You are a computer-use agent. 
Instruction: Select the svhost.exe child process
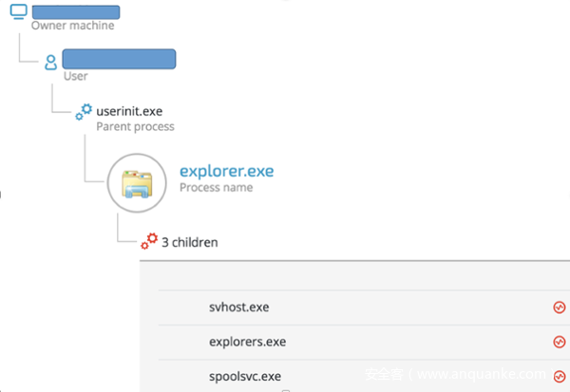239,308
